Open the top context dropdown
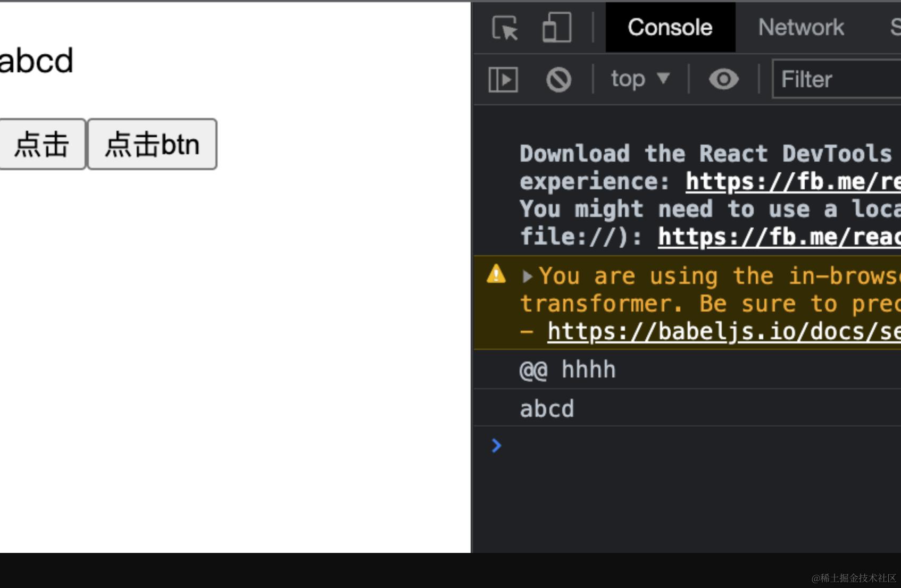901x588 pixels. pos(640,79)
